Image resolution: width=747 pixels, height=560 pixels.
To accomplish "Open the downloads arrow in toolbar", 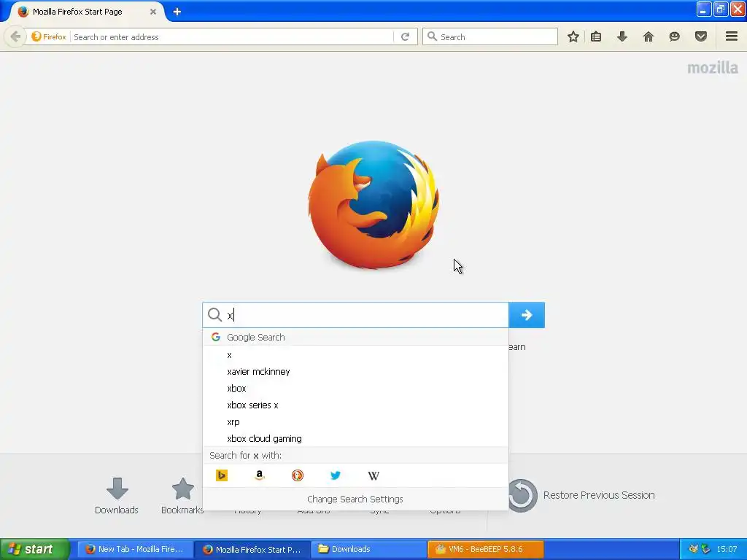I will point(622,36).
